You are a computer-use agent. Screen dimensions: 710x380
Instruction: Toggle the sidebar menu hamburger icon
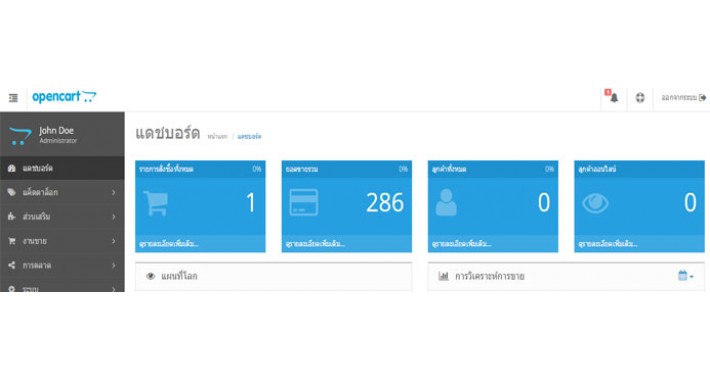[13, 97]
